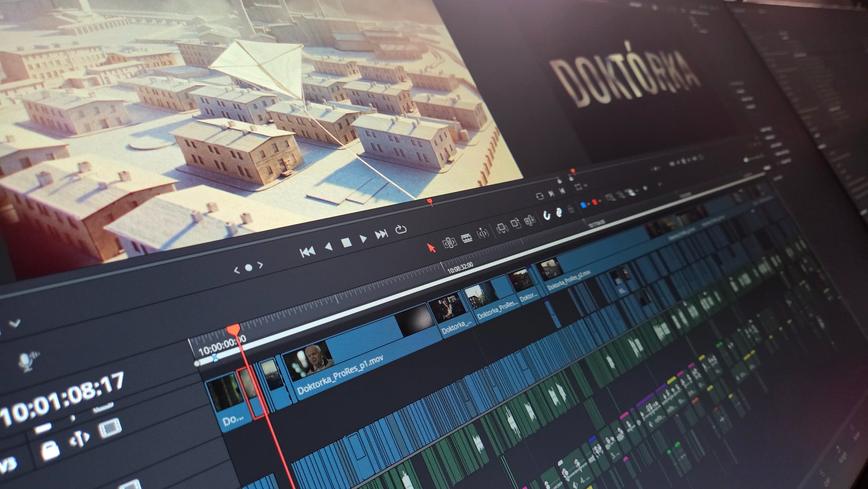
Task: Toggle Linked Selection chain icon
Action: 559,212
